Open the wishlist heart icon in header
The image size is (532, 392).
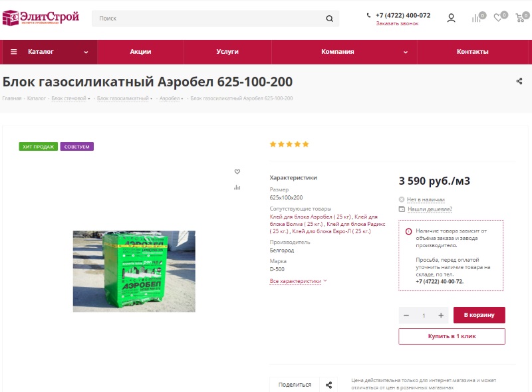point(497,18)
